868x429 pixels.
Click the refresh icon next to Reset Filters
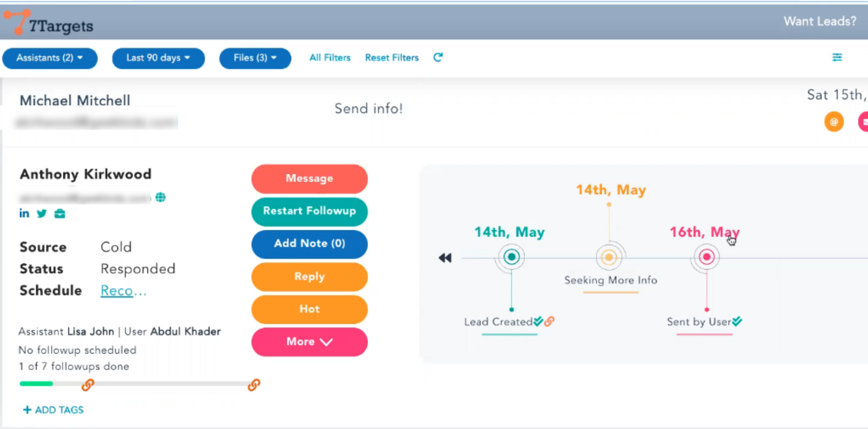click(438, 57)
